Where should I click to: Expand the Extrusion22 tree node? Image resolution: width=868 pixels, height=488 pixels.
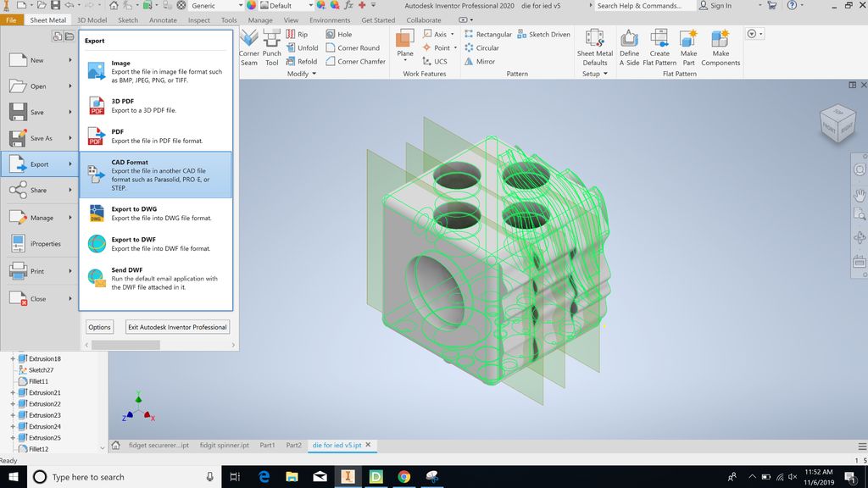[x=13, y=404]
